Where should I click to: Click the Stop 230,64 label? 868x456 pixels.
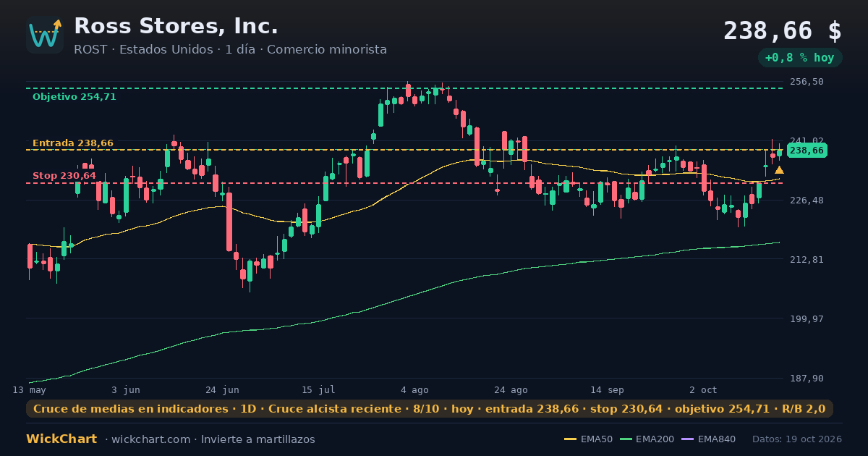tap(64, 176)
